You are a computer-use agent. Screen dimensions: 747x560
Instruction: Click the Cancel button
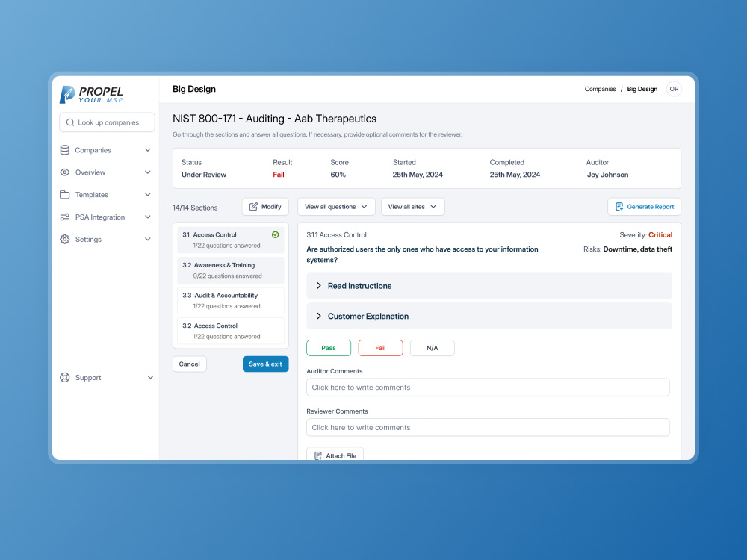(x=190, y=364)
